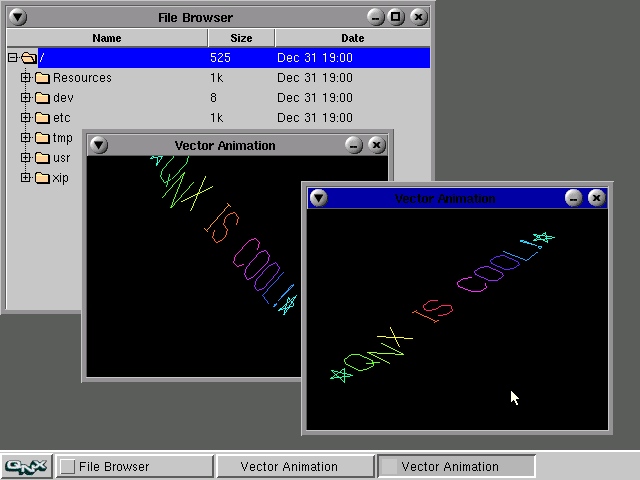The image size is (640, 480).
Task: Sort files by the Size column header
Action: 240,38
